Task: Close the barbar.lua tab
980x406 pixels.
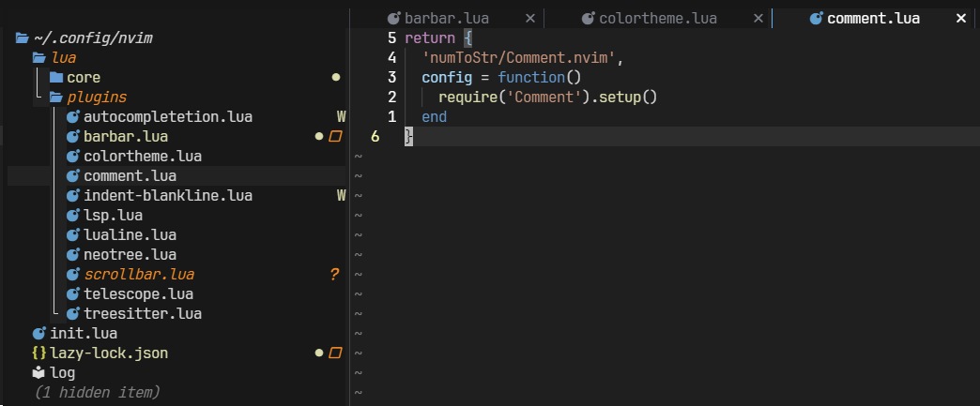Action: click(529, 18)
